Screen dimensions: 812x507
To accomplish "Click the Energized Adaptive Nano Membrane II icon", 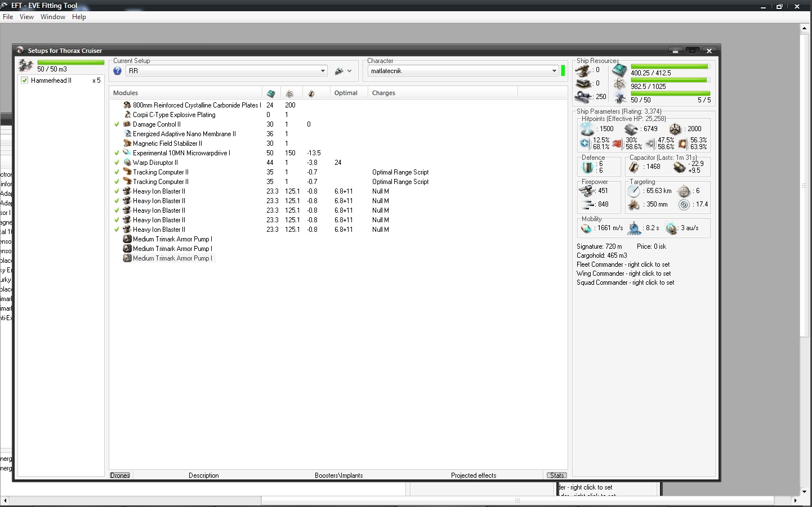I will pos(127,134).
